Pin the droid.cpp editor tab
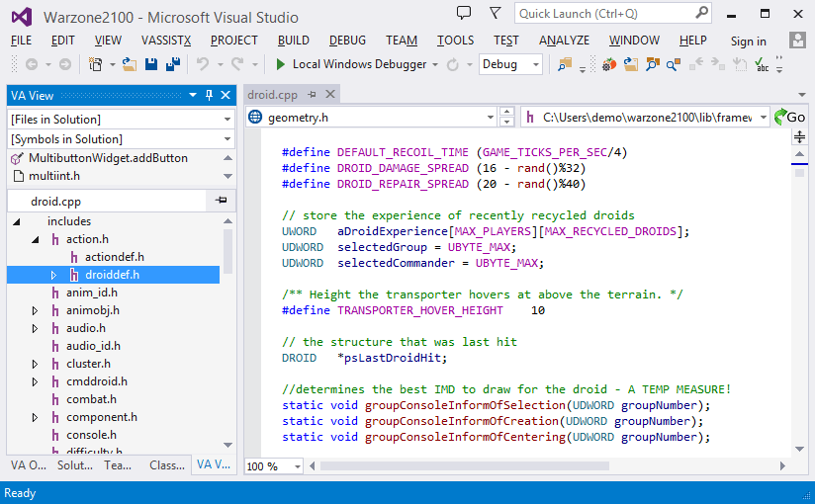Screen dimensions: 815x504 tap(312, 95)
